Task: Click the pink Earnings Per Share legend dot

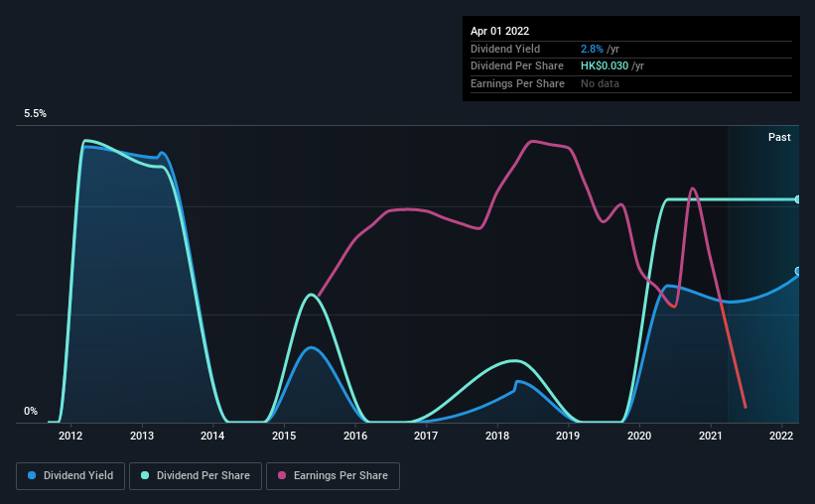Action: (x=282, y=475)
